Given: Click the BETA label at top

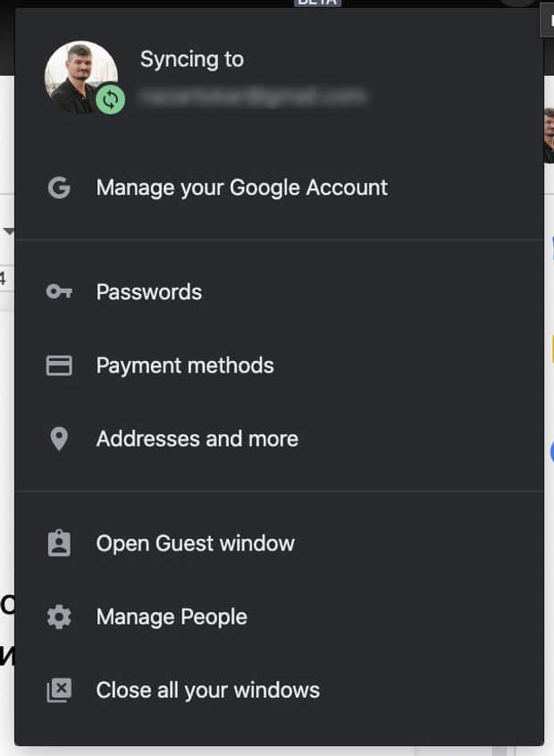Looking at the screenshot, I should click(x=317, y=3).
